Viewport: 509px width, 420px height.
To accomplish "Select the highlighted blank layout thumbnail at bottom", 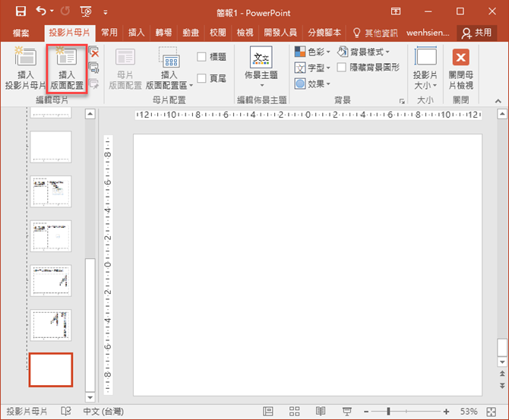I will (x=51, y=370).
